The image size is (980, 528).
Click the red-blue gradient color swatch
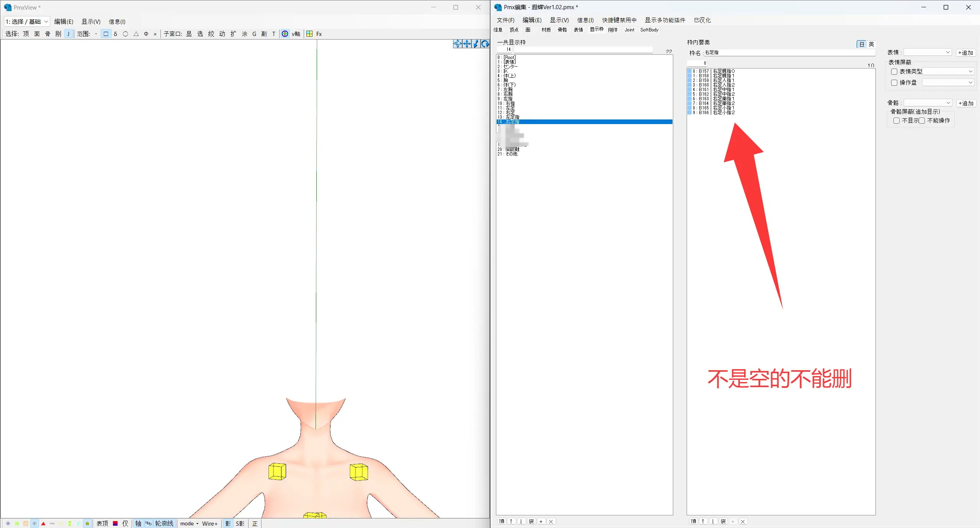click(115, 523)
